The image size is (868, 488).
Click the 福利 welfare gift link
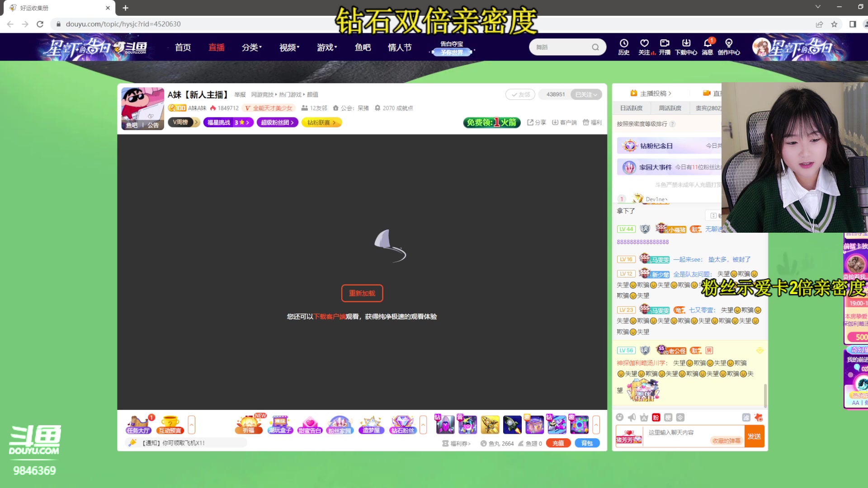592,122
